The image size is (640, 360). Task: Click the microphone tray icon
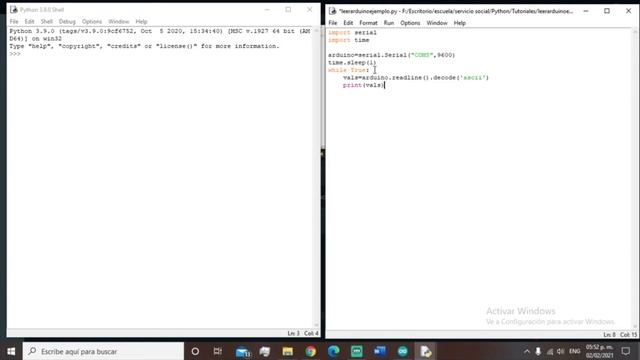click(x=538, y=351)
